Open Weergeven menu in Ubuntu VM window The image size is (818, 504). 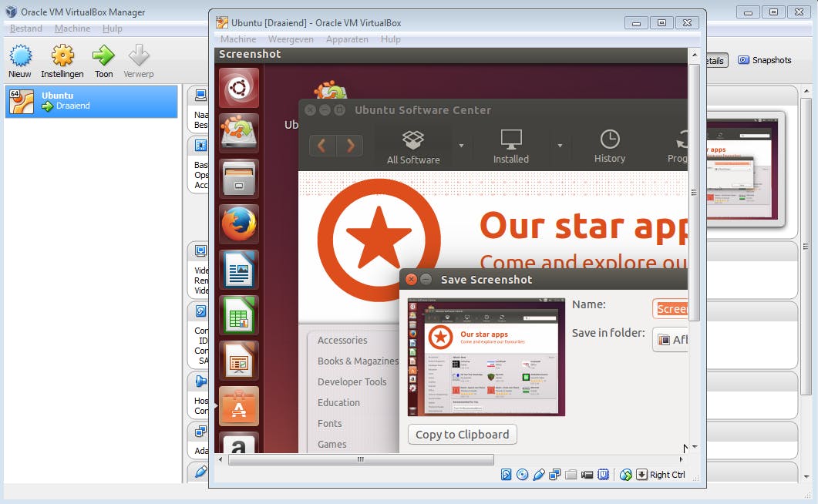pyautogui.click(x=291, y=39)
